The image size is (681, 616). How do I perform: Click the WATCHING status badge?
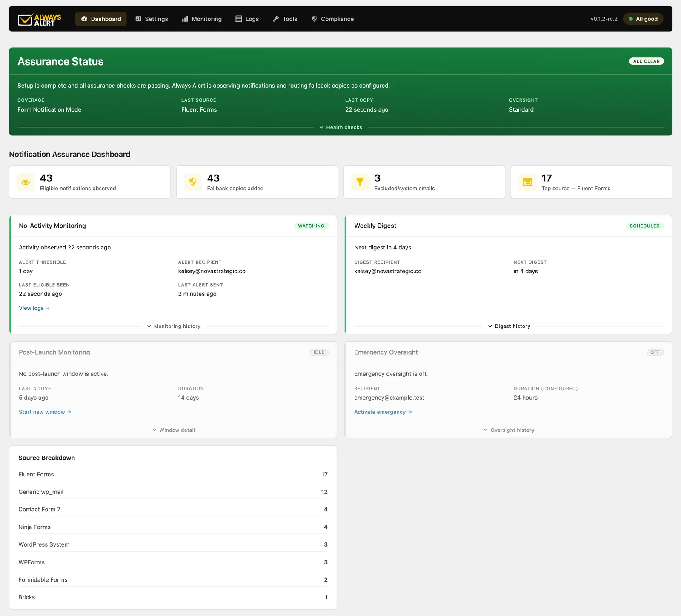[x=311, y=226]
